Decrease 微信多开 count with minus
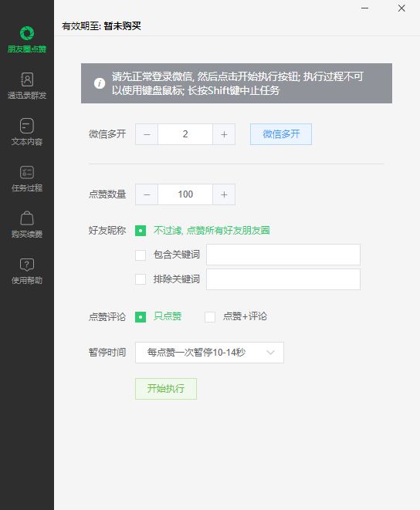 pos(147,134)
